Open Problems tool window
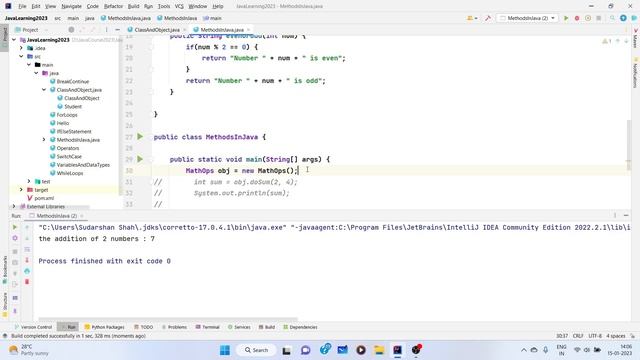Viewport: 640px width, 360px height. (x=174, y=327)
